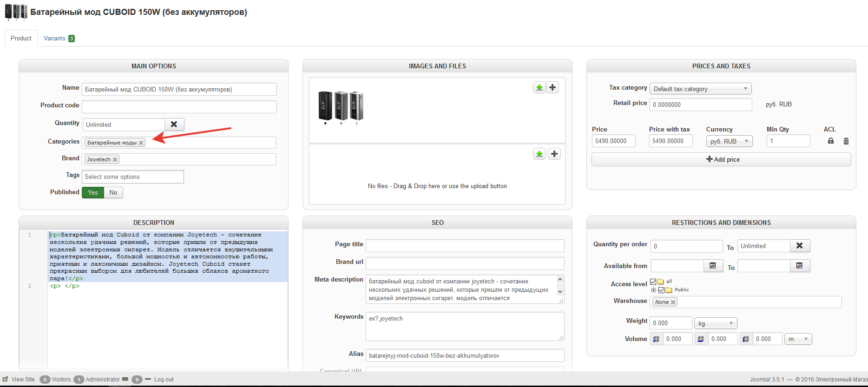Click the ACL lock icon in price row
The width and height of the screenshot is (868, 387).
830,141
